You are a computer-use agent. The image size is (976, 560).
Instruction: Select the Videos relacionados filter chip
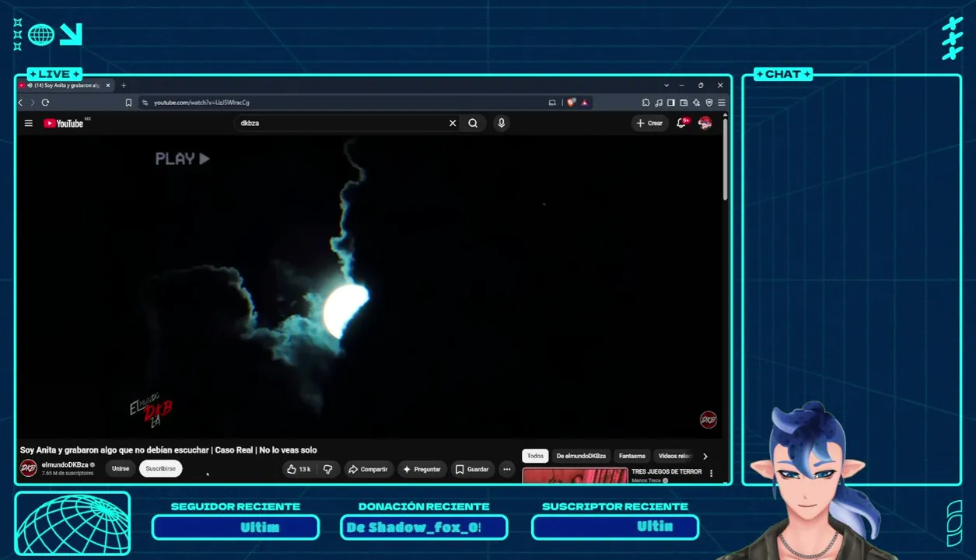674,456
